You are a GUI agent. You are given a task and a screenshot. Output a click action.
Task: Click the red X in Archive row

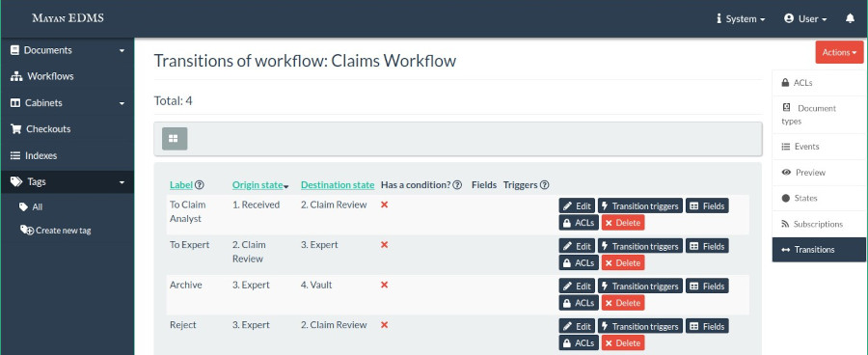(384, 285)
